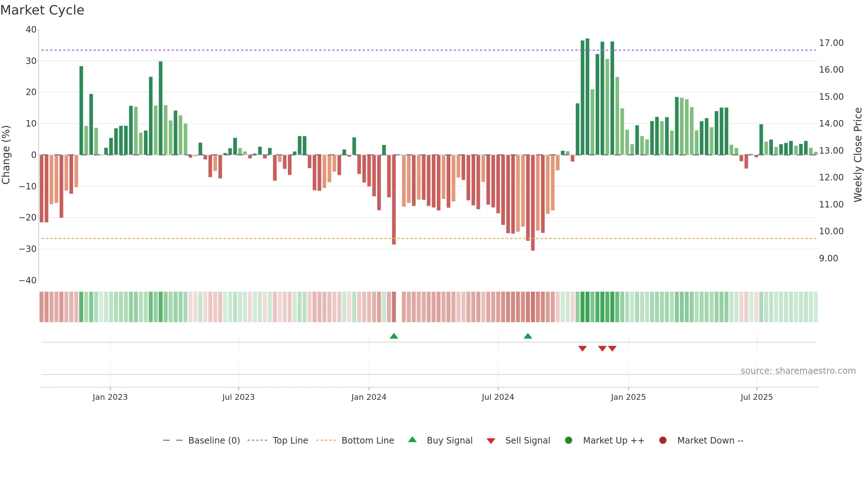Click the lowest red bar below −30

(533, 203)
